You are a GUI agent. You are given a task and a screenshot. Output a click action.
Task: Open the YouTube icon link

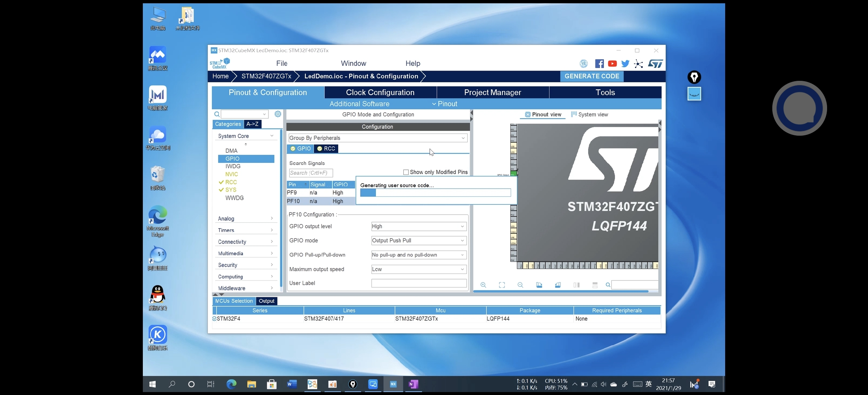click(612, 64)
